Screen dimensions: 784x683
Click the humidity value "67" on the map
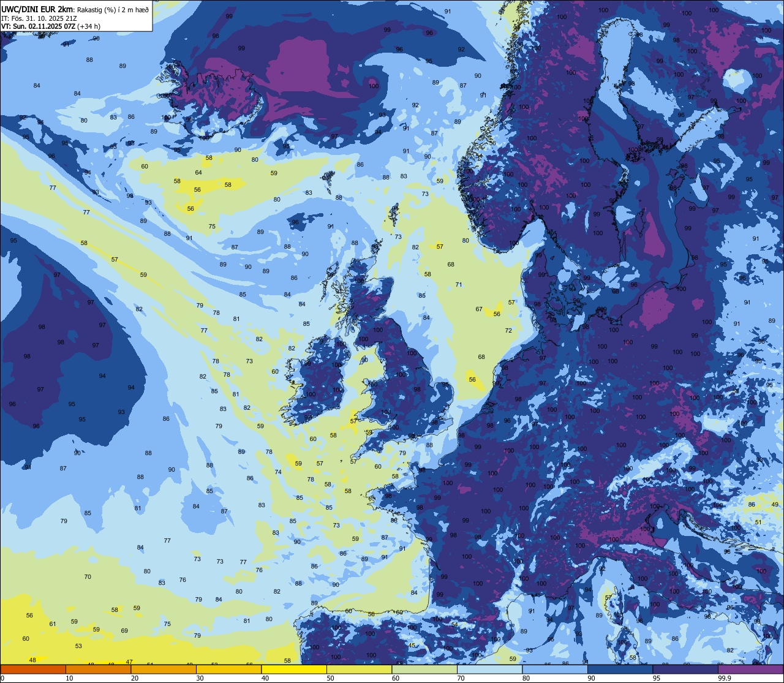coord(479,309)
